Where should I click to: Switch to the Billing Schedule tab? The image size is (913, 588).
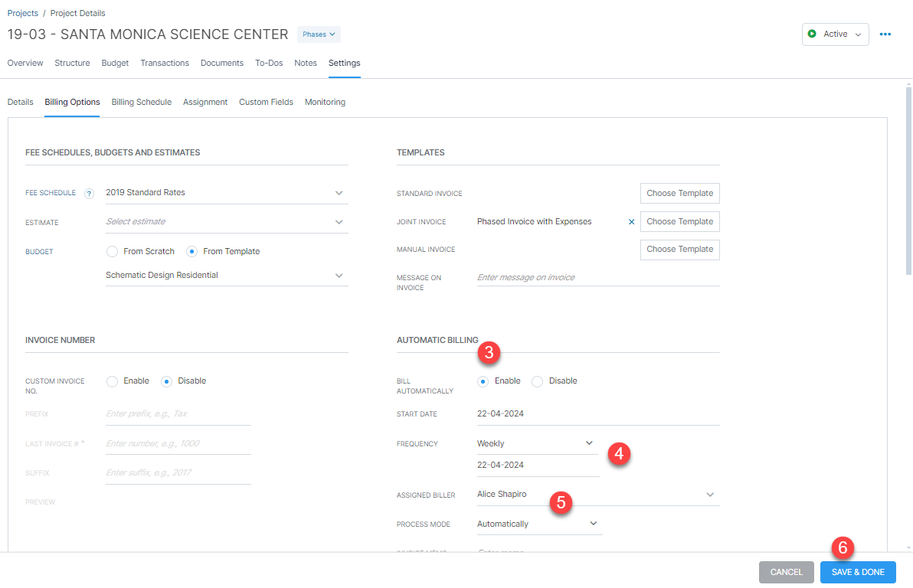pyautogui.click(x=141, y=102)
